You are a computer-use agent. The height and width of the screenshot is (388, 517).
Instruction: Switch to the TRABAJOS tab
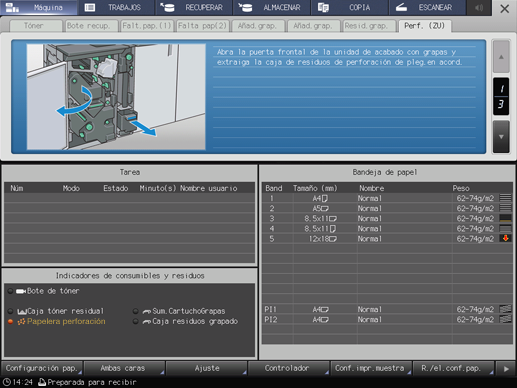116,7
